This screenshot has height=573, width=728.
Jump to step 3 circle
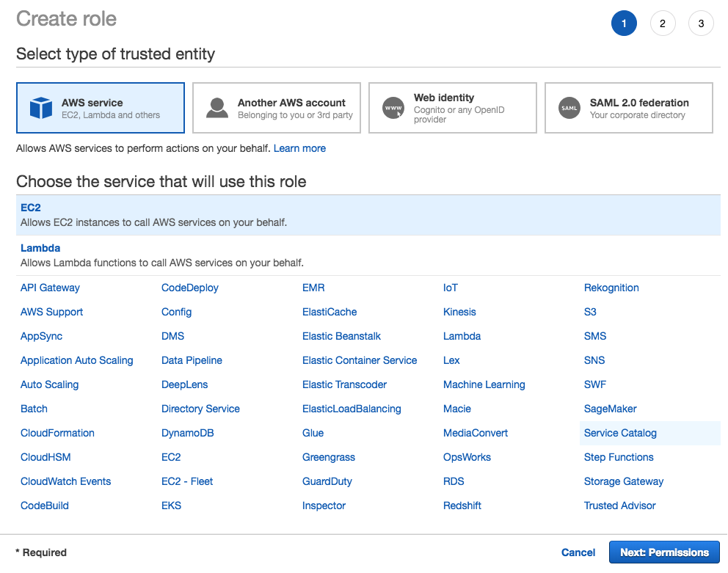701,23
